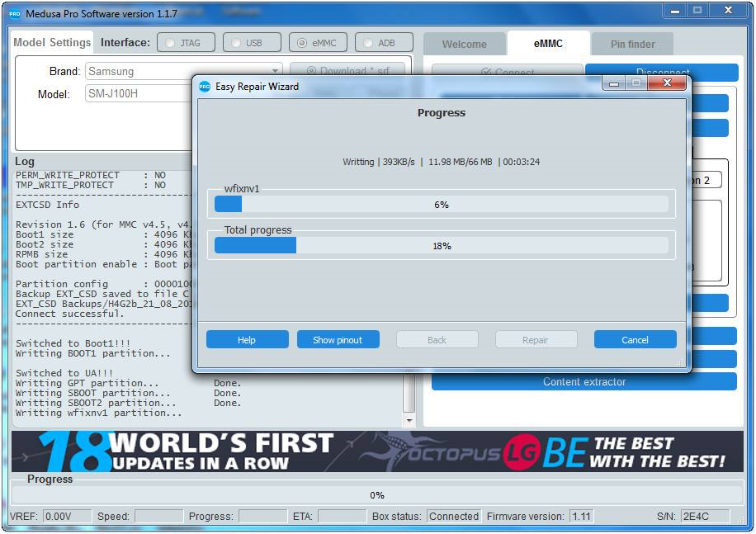Click log line 'Connect successful.'
This screenshot has height=534, width=756.
(69, 314)
